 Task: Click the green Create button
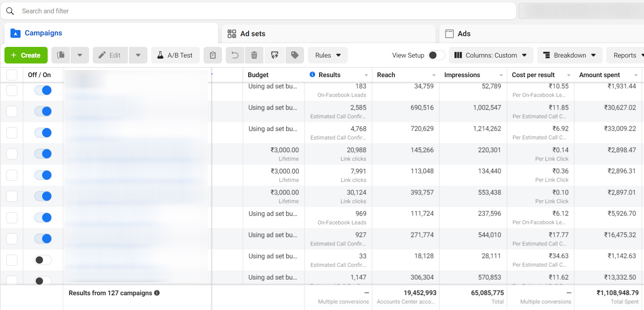[26, 55]
